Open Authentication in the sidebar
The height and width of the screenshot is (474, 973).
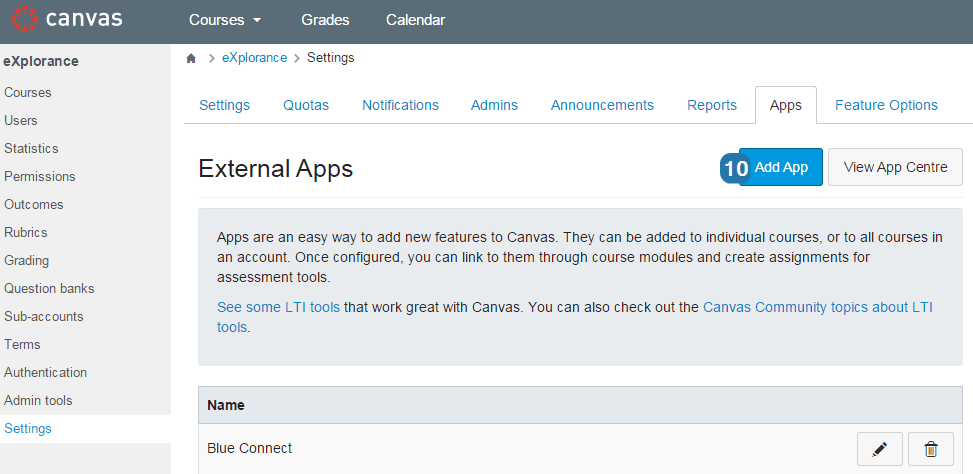coord(45,372)
